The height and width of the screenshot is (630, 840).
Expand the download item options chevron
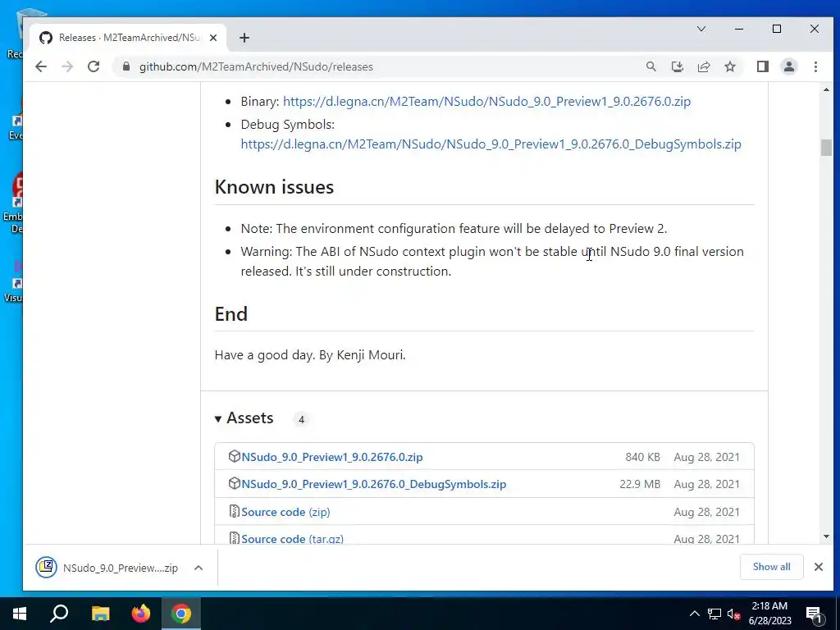(x=199, y=568)
